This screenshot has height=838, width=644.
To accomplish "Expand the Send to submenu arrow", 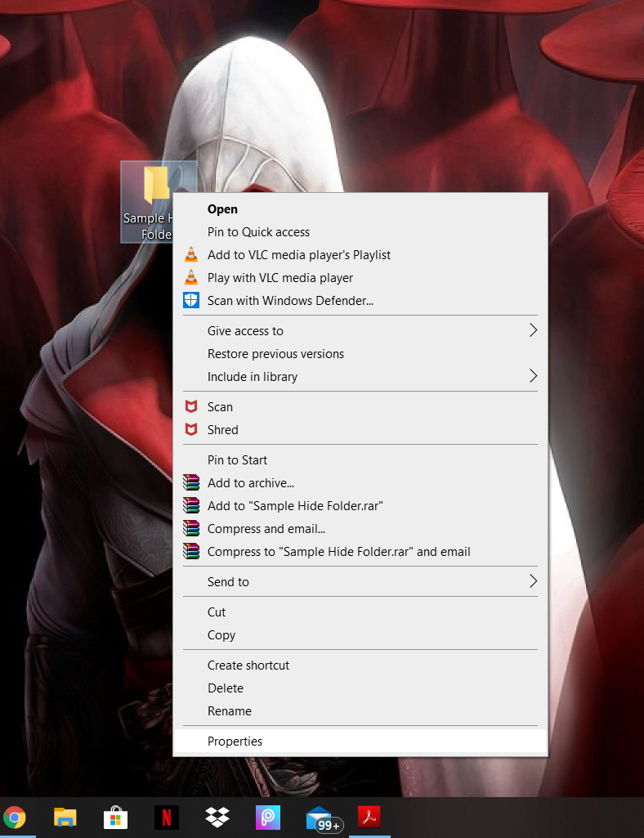I will coord(533,581).
